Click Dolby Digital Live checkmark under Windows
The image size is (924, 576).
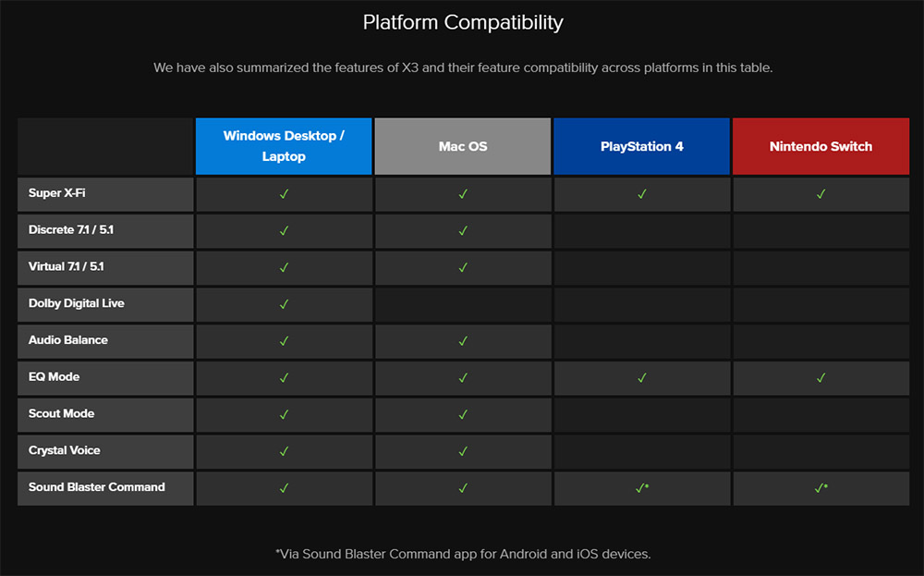click(x=284, y=304)
